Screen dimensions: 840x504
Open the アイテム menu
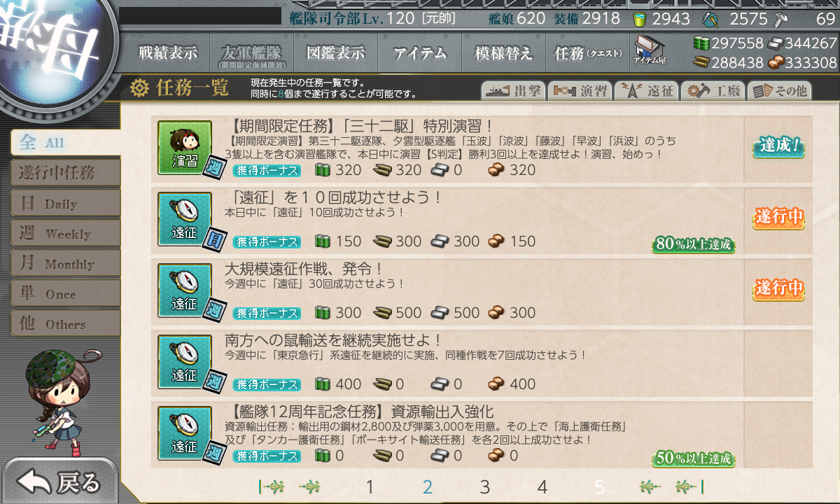pyautogui.click(x=420, y=53)
